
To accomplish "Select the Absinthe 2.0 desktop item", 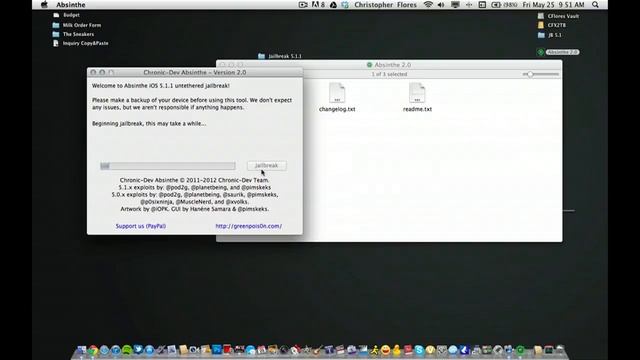I will [558, 52].
